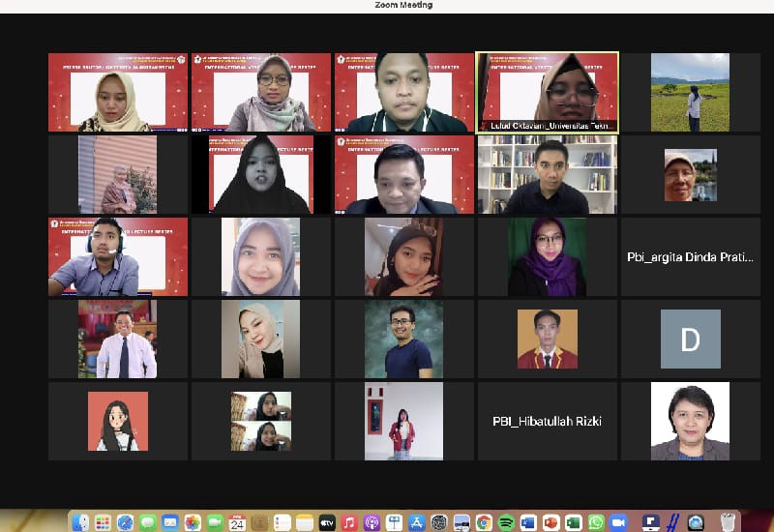Open the Trash in the dock

point(729,522)
